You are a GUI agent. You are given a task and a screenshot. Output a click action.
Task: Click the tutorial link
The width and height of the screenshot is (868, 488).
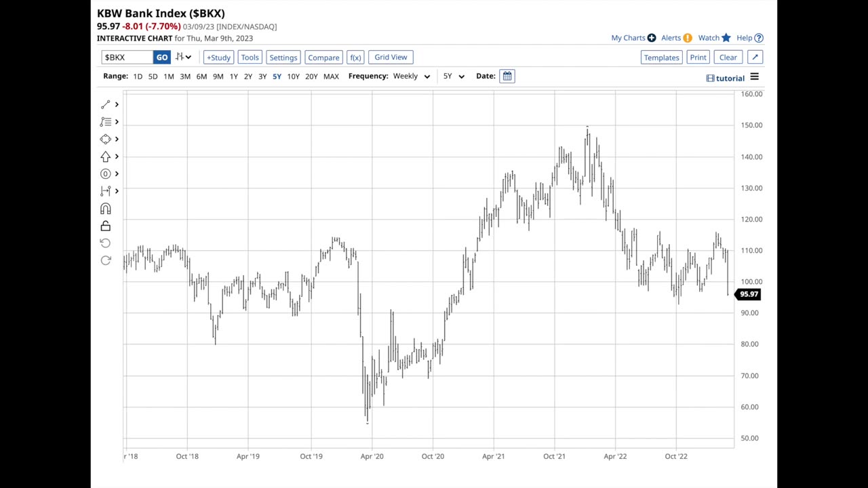[730, 79]
